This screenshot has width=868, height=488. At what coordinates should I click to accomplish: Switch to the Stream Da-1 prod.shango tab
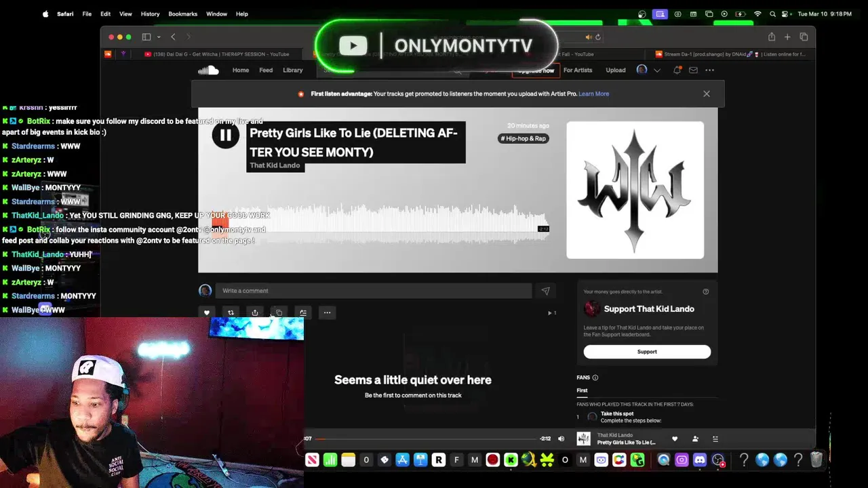click(731, 54)
